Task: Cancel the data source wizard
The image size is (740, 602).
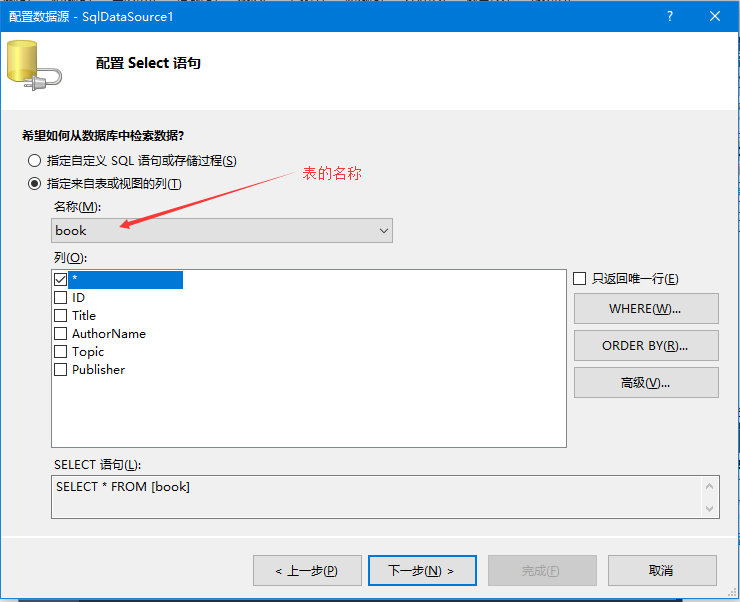Action: pos(661,571)
